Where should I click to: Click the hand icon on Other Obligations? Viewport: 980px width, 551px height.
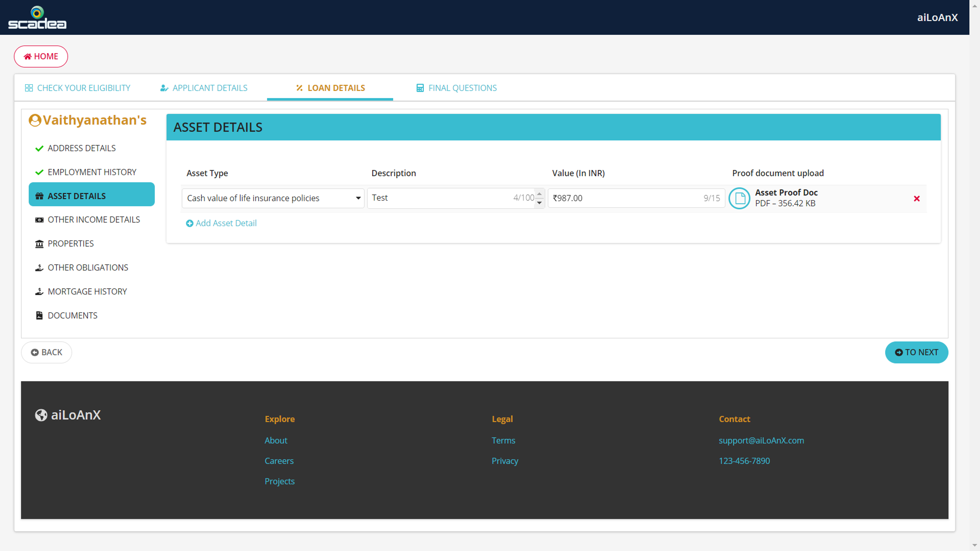39,268
